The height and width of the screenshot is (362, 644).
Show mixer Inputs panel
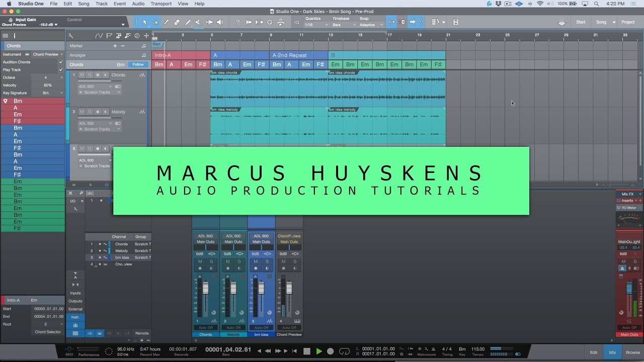point(75,293)
